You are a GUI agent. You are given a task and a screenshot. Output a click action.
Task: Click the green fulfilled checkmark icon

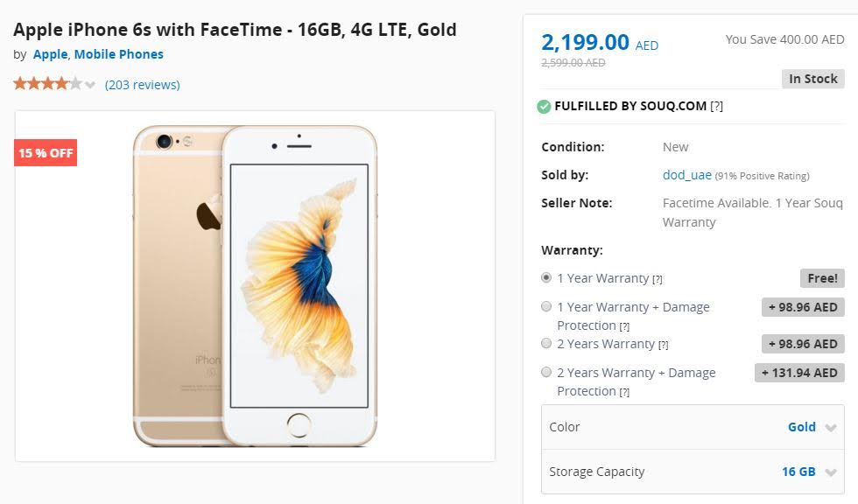pyautogui.click(x=545, y=107)
